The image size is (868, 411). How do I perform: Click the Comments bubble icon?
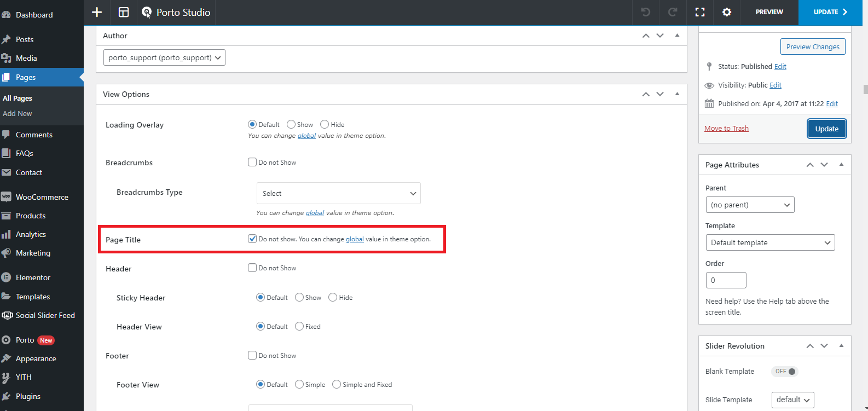tap(6, 135)
